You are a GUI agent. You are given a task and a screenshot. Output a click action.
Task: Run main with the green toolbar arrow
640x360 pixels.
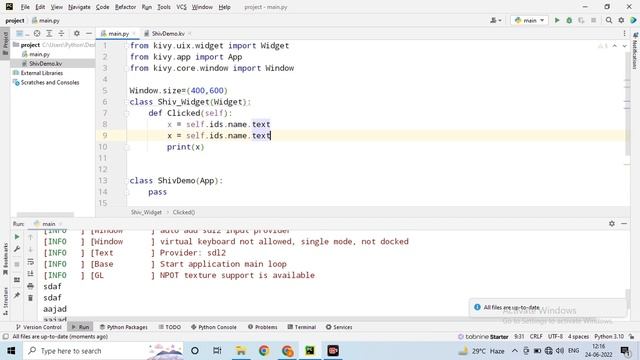tap(557, 20)
